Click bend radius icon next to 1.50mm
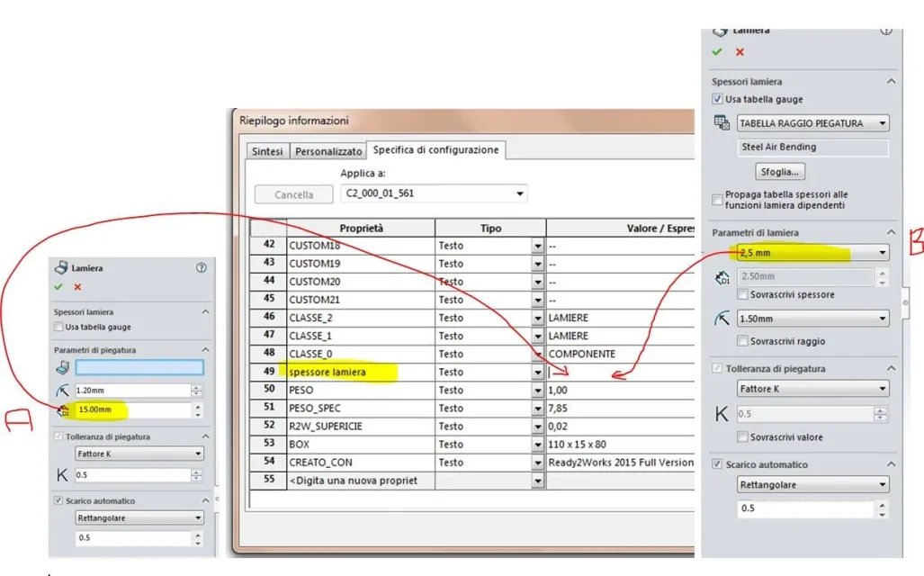 coord(722,319)
